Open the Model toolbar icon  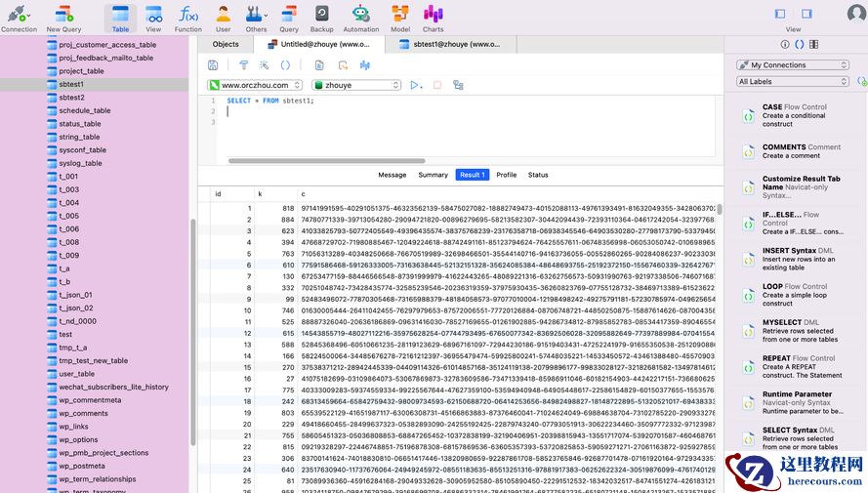400,19
